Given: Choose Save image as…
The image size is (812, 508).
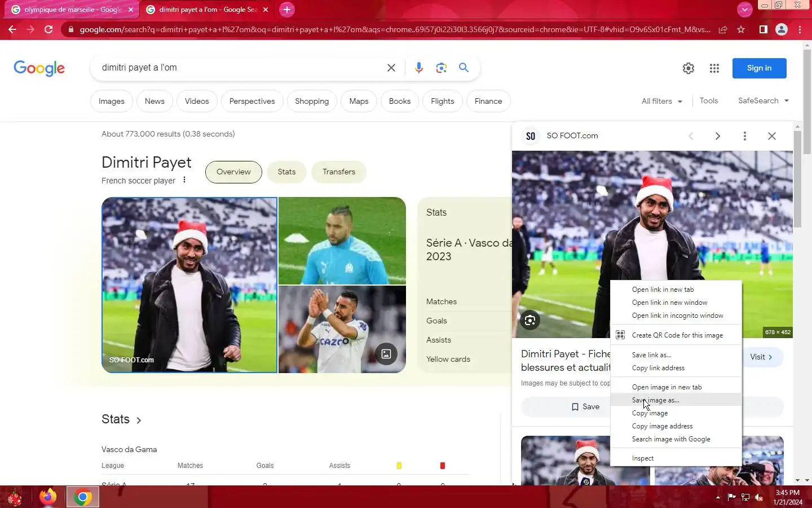Looking at the screenshot, I should (676, 400).
